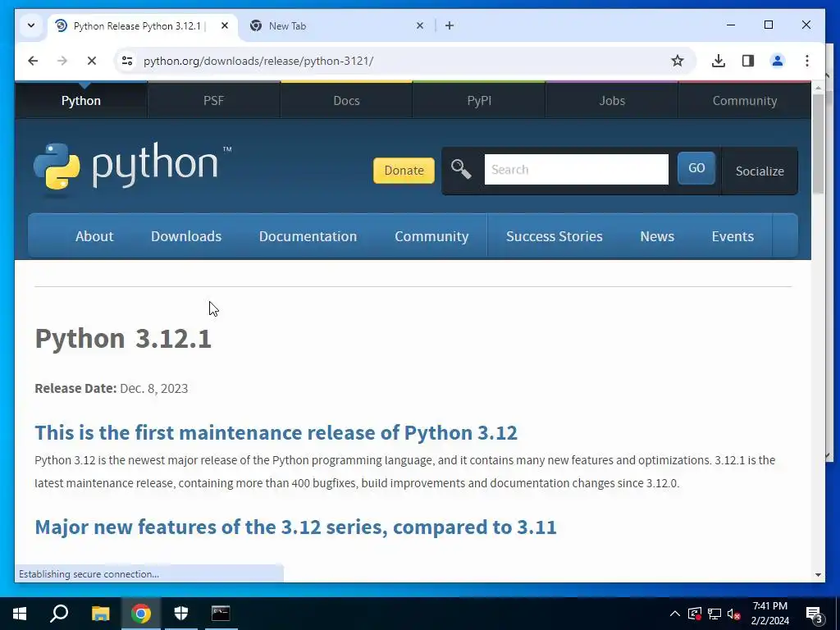Image resolution: width=840 pixels, height=630 pixels.
Task: Click the address bar URL
Action: tap(258, 61)
